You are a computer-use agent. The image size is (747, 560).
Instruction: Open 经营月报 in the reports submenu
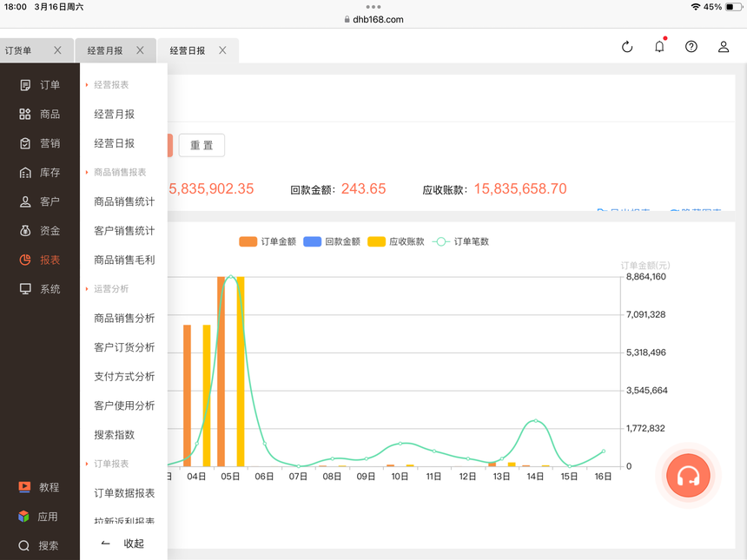coord(115,115)
